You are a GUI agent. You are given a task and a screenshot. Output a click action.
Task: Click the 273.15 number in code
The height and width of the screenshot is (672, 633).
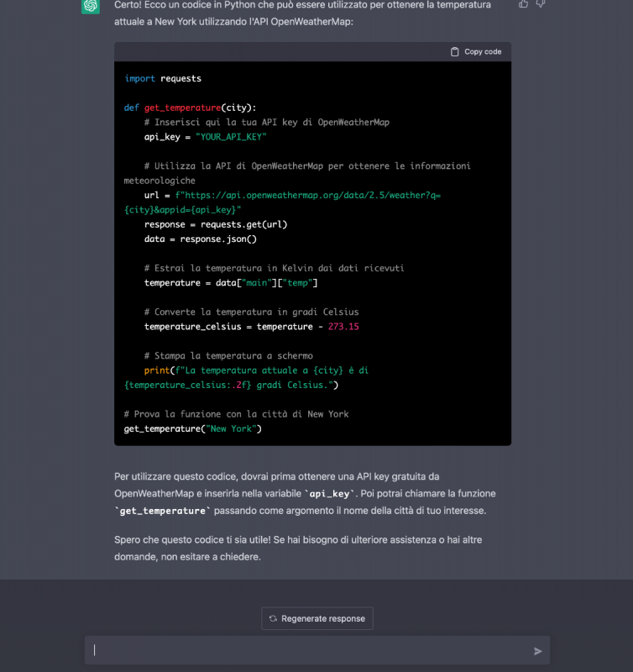(343, 327)
